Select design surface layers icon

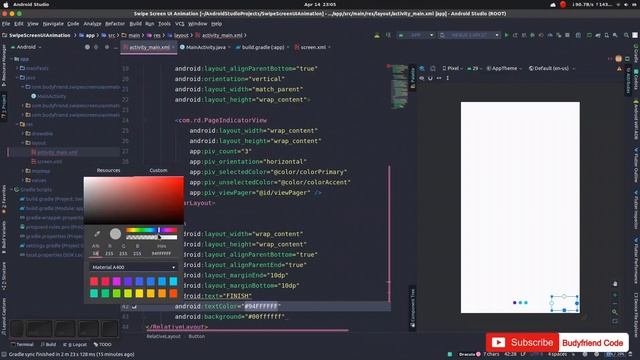pos(422,68)
